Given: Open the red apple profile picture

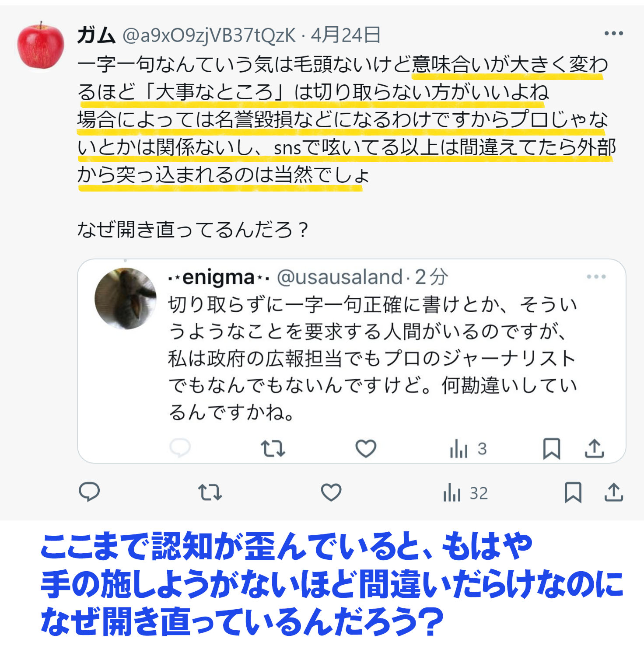Looking at the screenshot, I should 41,45.
